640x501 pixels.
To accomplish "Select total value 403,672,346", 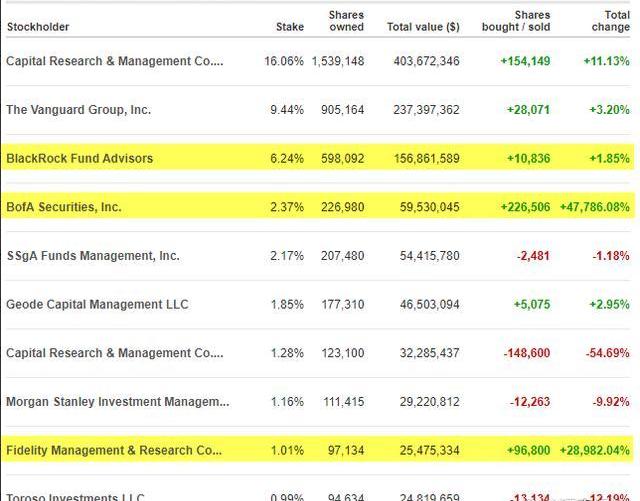I will tap(427, 61).
